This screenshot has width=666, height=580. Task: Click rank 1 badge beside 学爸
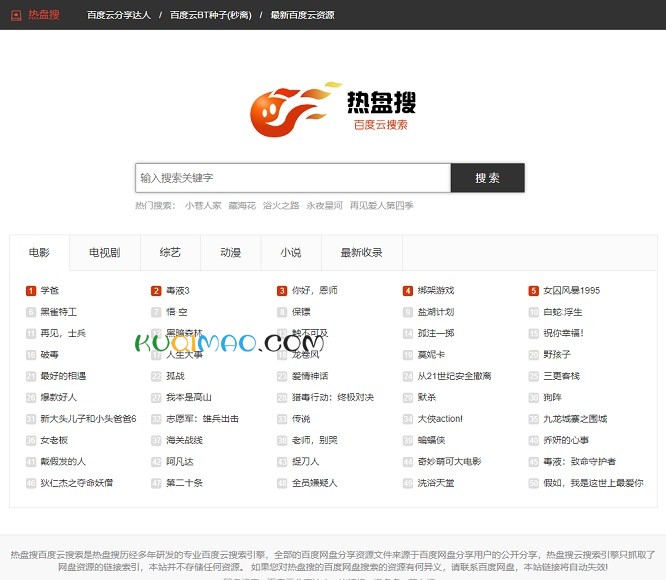[x=31, y=291]
